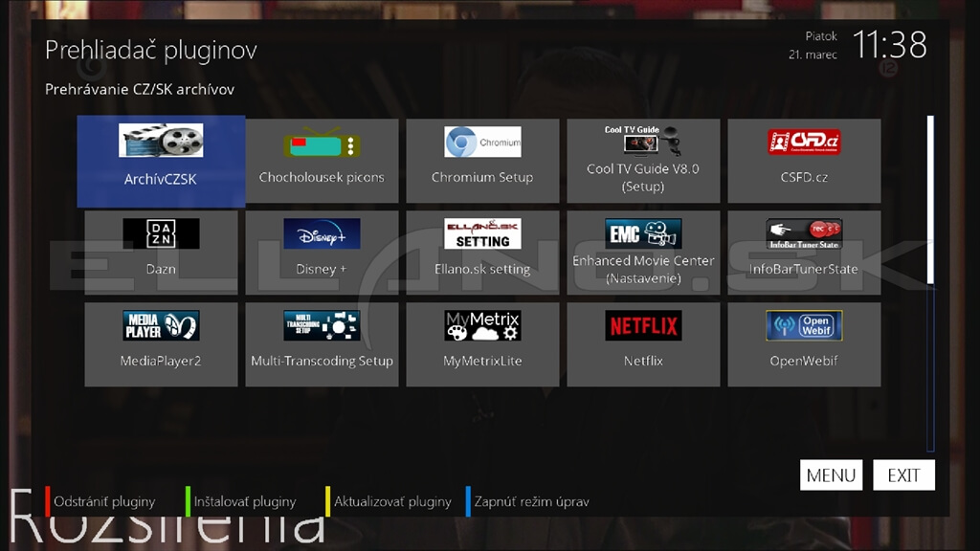The height and width of the screenshot is (551, 980).
Task: Open the Cool TV Guide icon
Action: pos(643,140)
